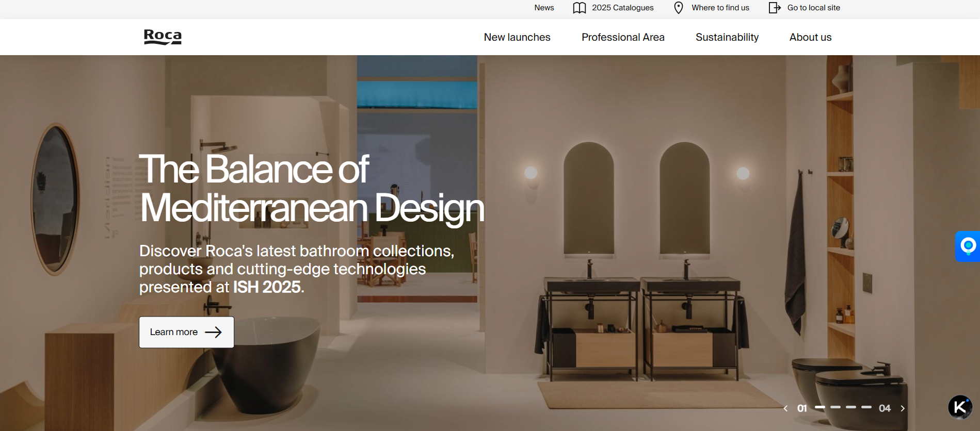Open the About us menu
Viewport: 980px width, 431px height.
[x=810, y=37]
